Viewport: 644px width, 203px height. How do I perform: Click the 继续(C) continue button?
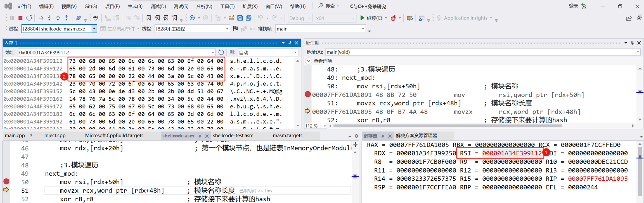coord(371,18)
